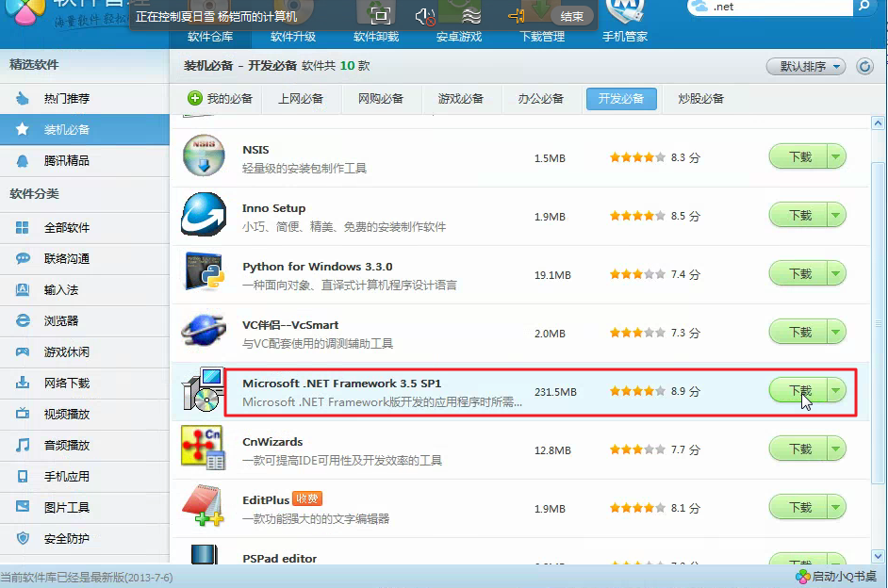Click the search magnifier icon
Viewport: 888px width, 588px height.
click(863, 7)
